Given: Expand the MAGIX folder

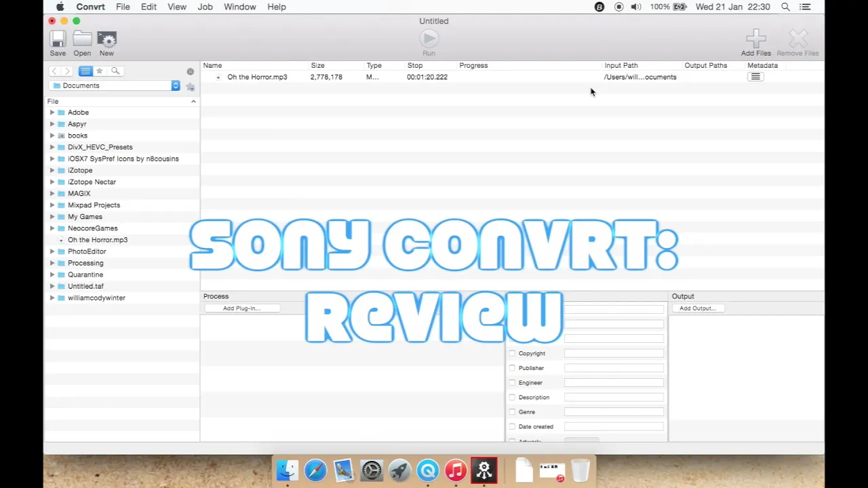Looking at the screenshot, I should (x=52, y=193).
